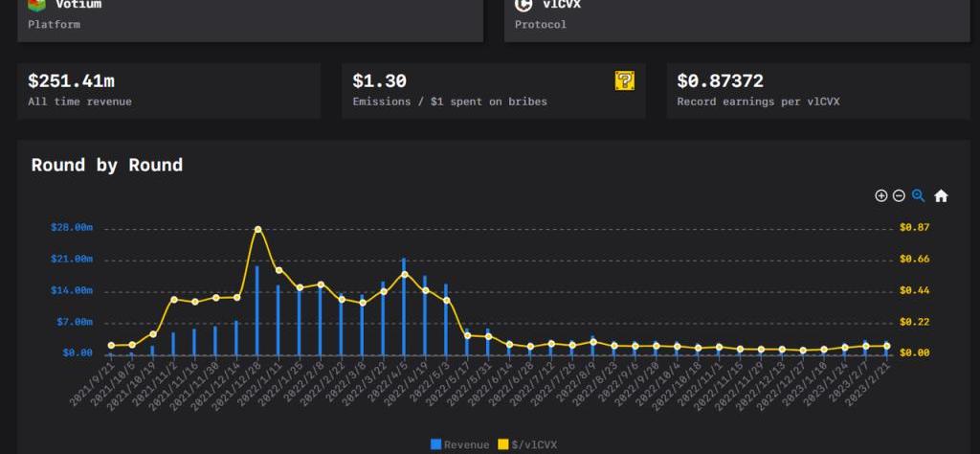Click the Votium platform logo icon

[x=36, y=5]
